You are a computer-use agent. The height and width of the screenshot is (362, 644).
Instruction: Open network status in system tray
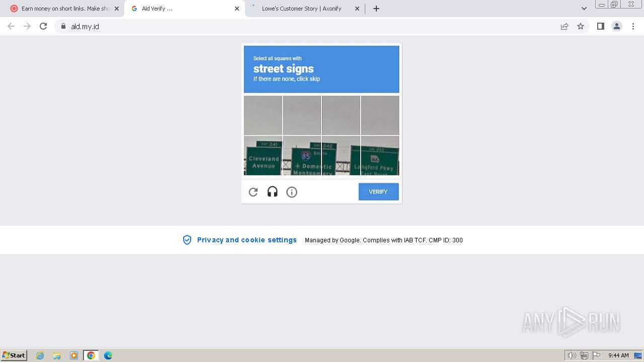pos(584,355)
